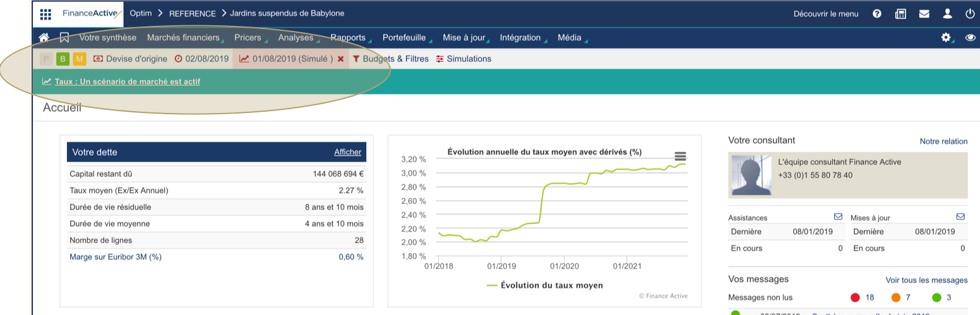The image size is (980, 315).
Task: Open the apps grid launcher icon
Action: point(45,13)
